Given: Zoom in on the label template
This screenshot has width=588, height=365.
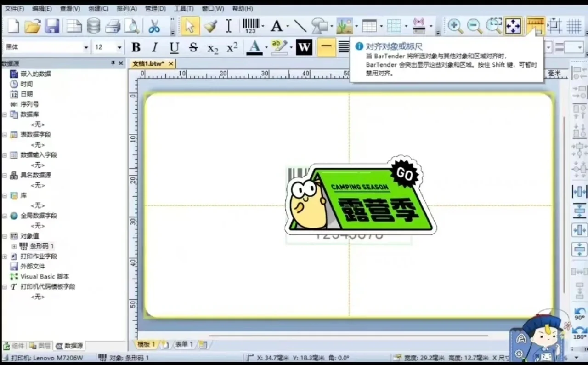Looking at the screenshot, I should pyautogui.click(x=455, y=26).
